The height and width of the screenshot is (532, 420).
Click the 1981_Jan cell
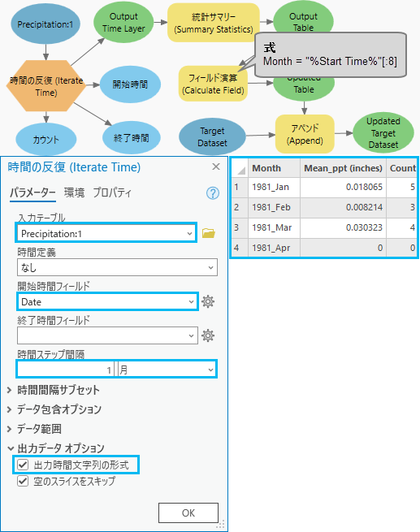click(x=274, y=187)
